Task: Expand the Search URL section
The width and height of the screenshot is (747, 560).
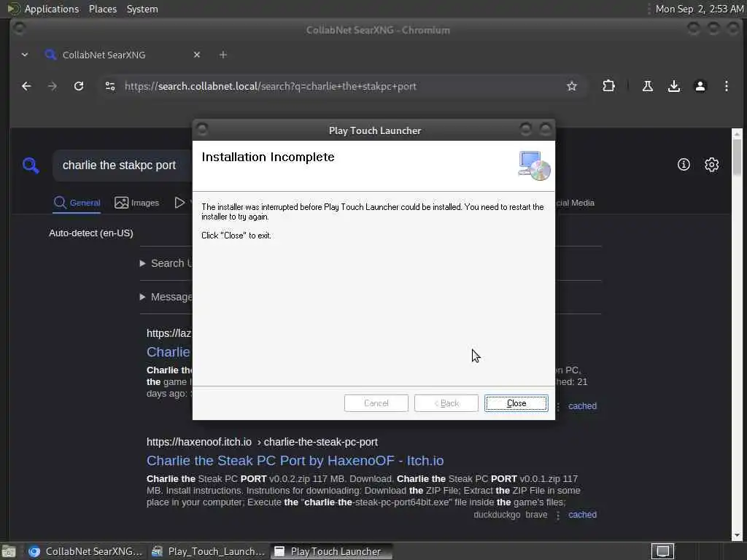Action: 166,263
